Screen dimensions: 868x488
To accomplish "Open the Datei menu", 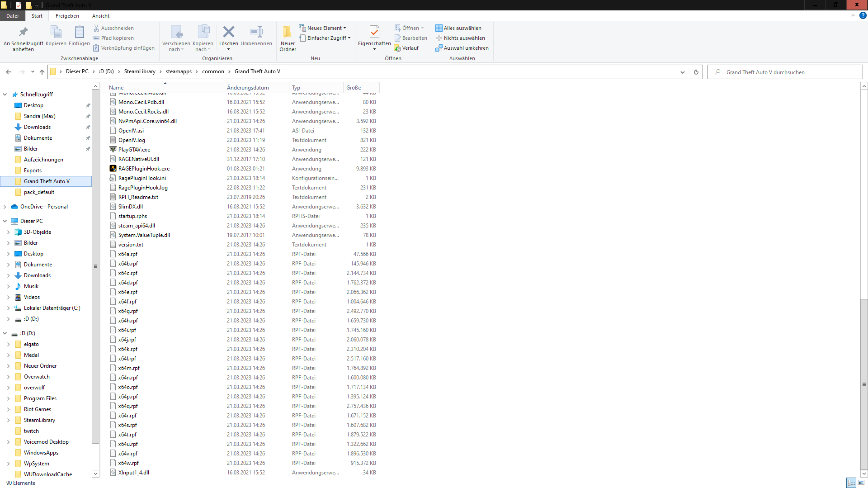I will coord(12,16).
